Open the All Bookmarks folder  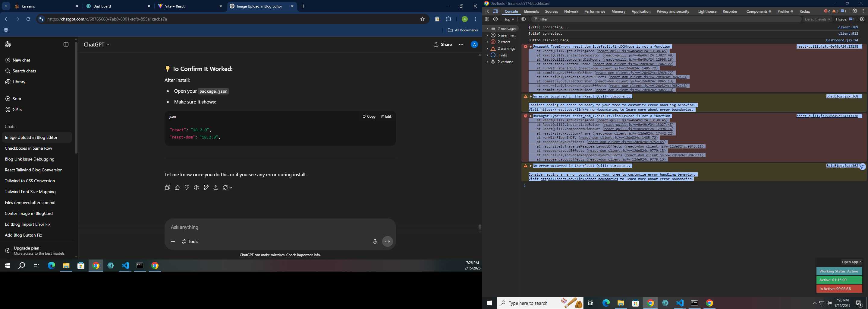pyautogui.click(x=463, y=30)
